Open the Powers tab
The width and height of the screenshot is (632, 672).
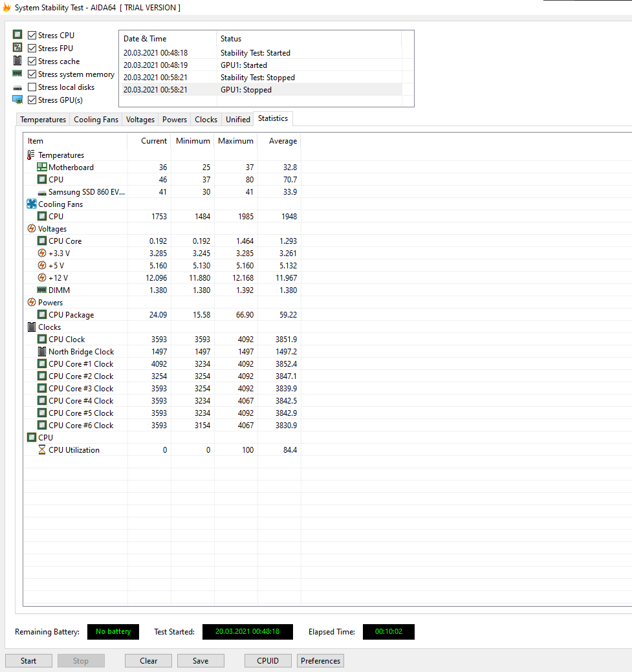click(x=175, y=120)
